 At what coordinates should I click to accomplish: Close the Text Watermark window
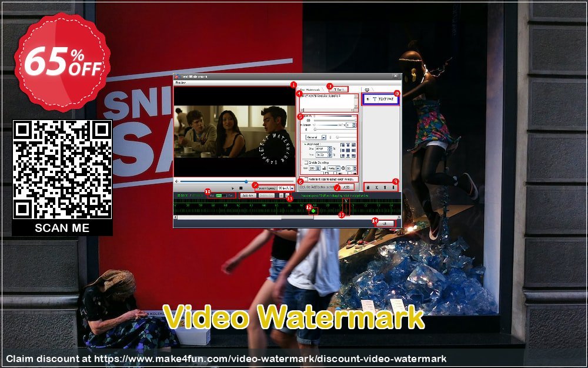pyautogui.click(x=396, y=76)
